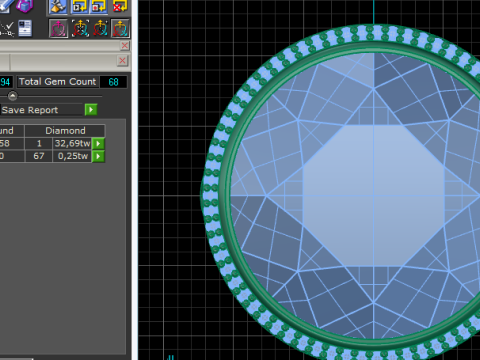This screenshot has height=360, width=480.
Task: Click green arrow next to Save Report
Action: (x=91, y=110)
